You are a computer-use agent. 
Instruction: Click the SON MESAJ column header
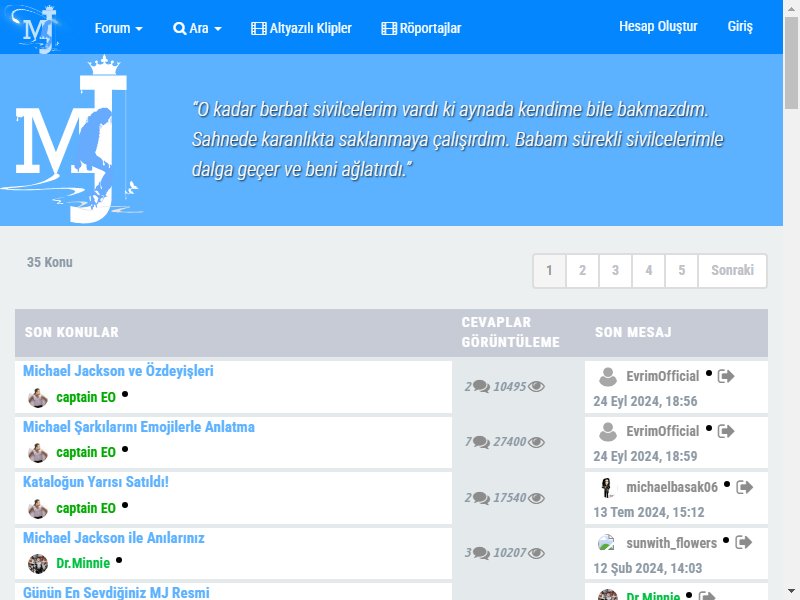(633, 332)
